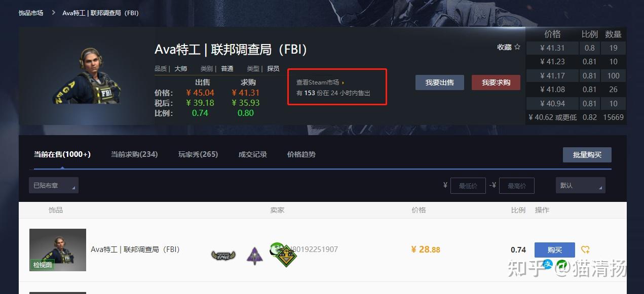Image resolution: width=644 pixels, height=294 pixels.
Task: Click the heart wishlist icon beside 购买
Action: (x=585, y=249)
